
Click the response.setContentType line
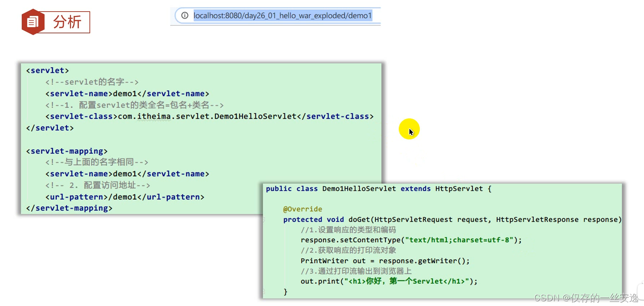(x=411, y=240)
